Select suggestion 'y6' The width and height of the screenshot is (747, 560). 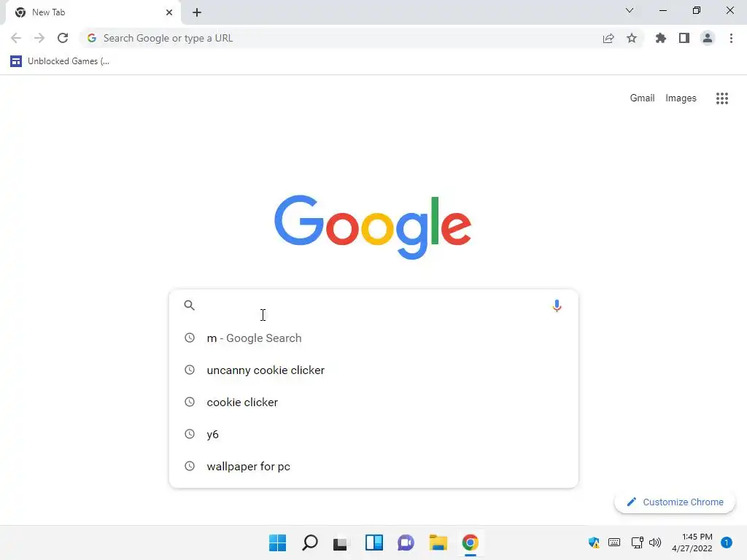(x=373, y=435)
